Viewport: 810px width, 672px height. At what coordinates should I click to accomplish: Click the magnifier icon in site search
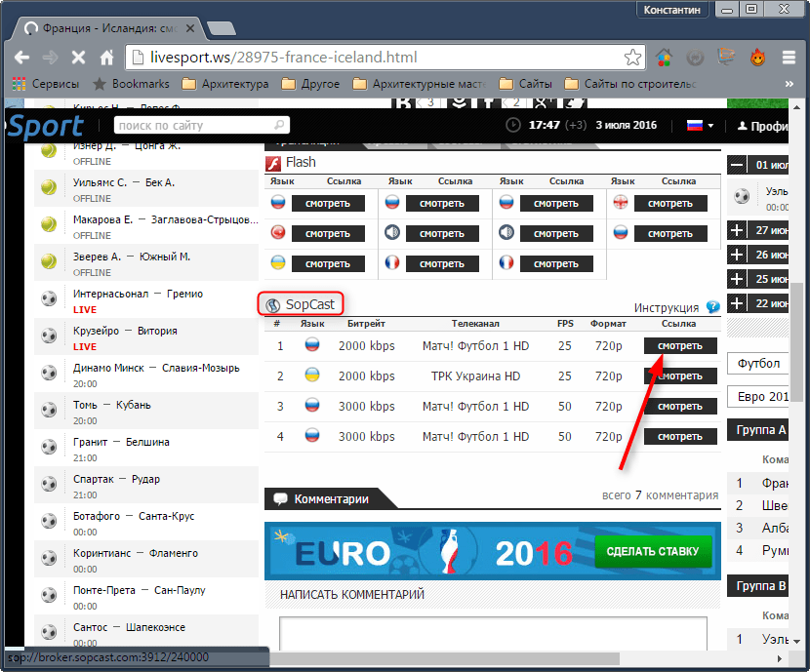point(279,125)
